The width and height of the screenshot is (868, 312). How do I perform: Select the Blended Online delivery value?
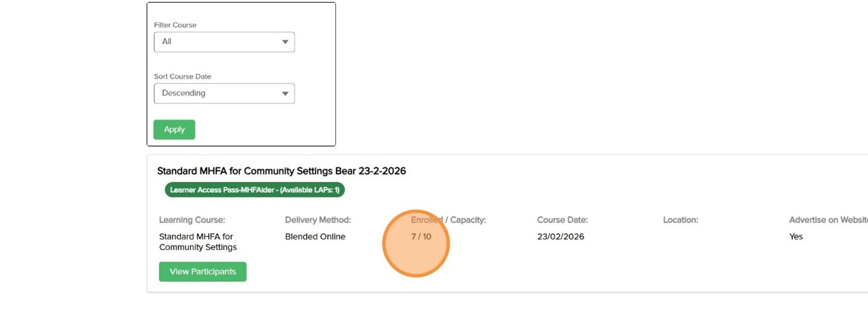coord(315,237)
